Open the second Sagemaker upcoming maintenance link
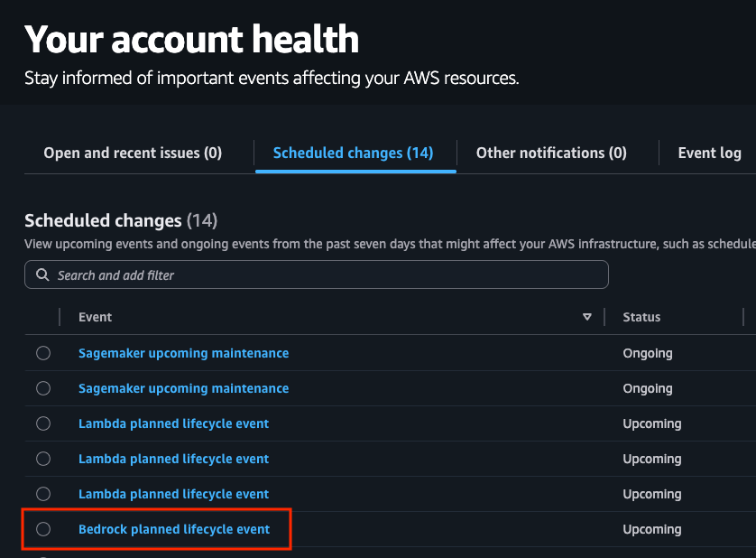The height and width of the screenshot is (558, 756). (183, 388)
